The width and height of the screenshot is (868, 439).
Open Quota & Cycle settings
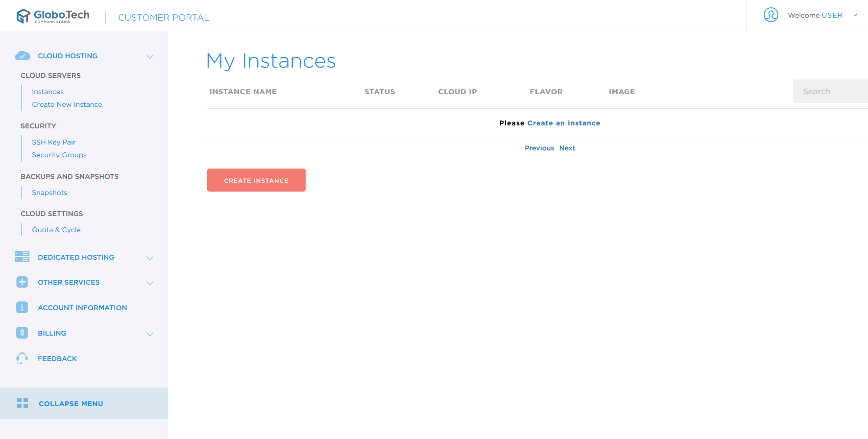pos(56,230)
